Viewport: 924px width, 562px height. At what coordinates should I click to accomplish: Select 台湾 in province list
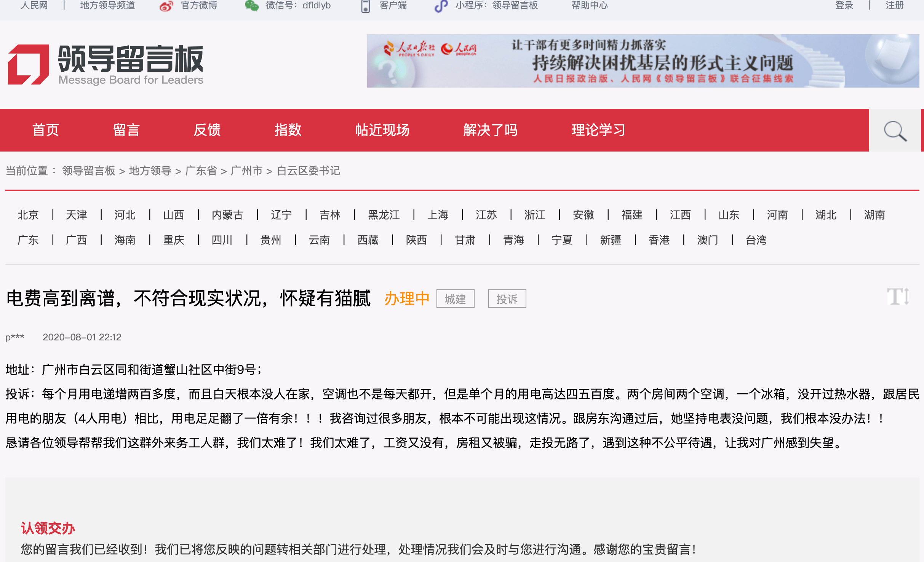pos(756,240)
